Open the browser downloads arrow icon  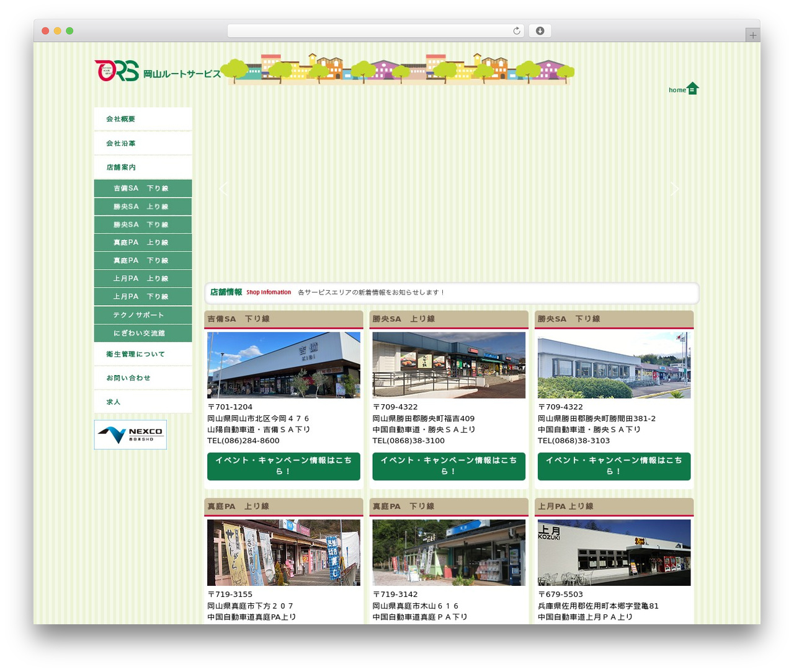point(540,31)
